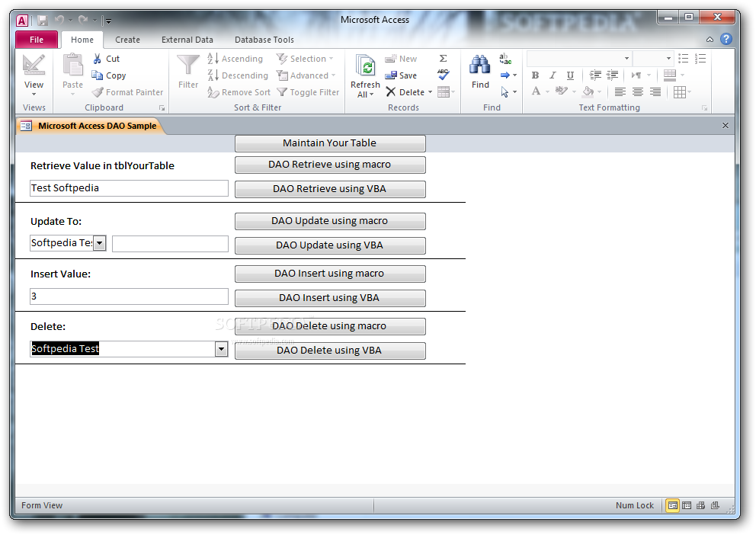Click the Paste clipboard icon
The image size is (756, 535).
[x=73, y=66]
